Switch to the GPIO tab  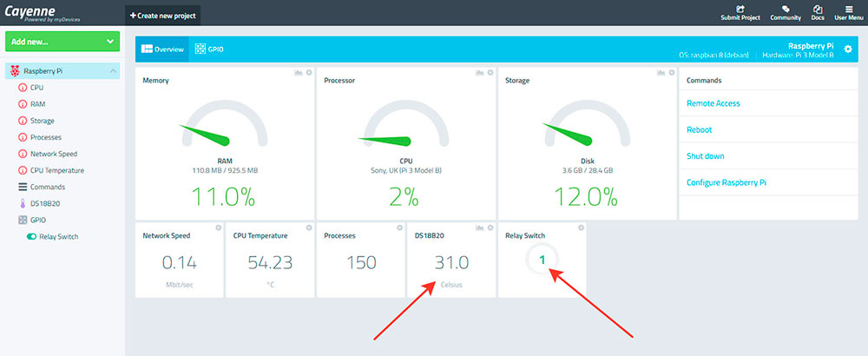pos(209,49)
